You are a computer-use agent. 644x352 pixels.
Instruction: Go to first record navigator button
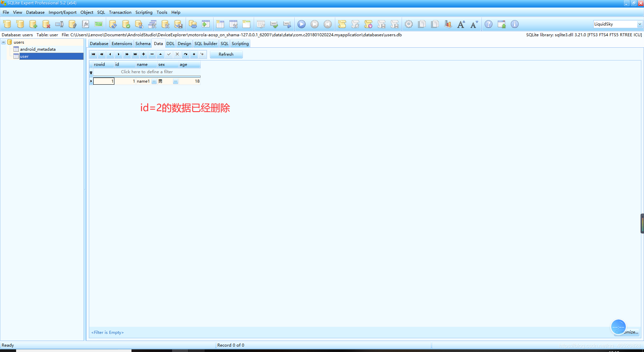click(94, 54)
